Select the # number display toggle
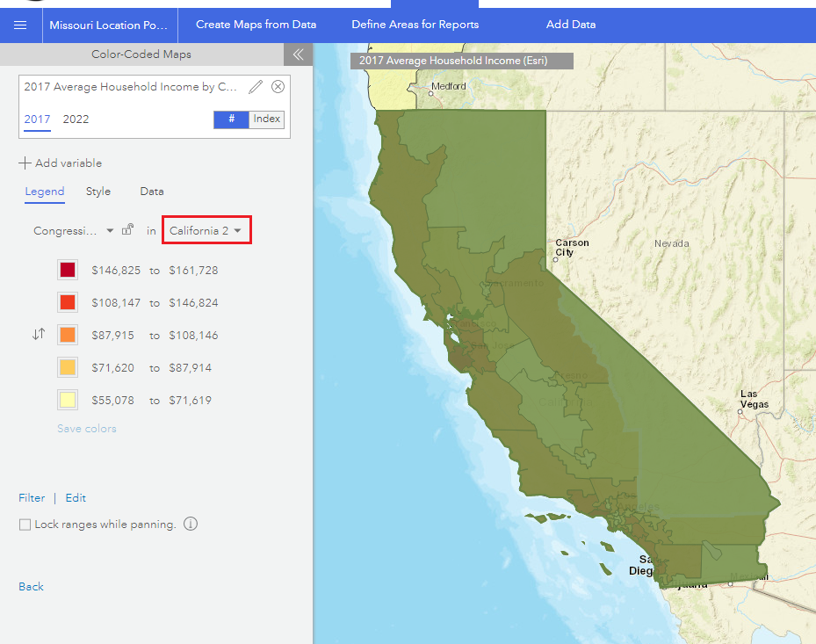The width and height of the screenshot is (816, 644). [x=231, y=119]
